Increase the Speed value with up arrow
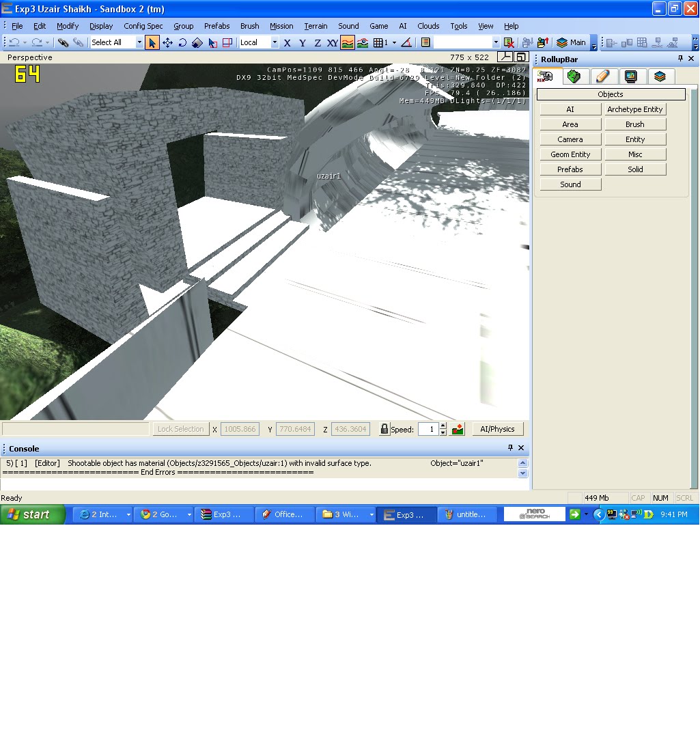This screenshot has height=735, width=700. (443, 426)
